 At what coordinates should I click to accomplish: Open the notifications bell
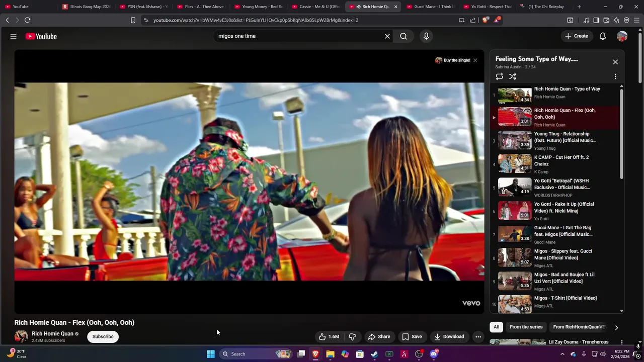603,36
